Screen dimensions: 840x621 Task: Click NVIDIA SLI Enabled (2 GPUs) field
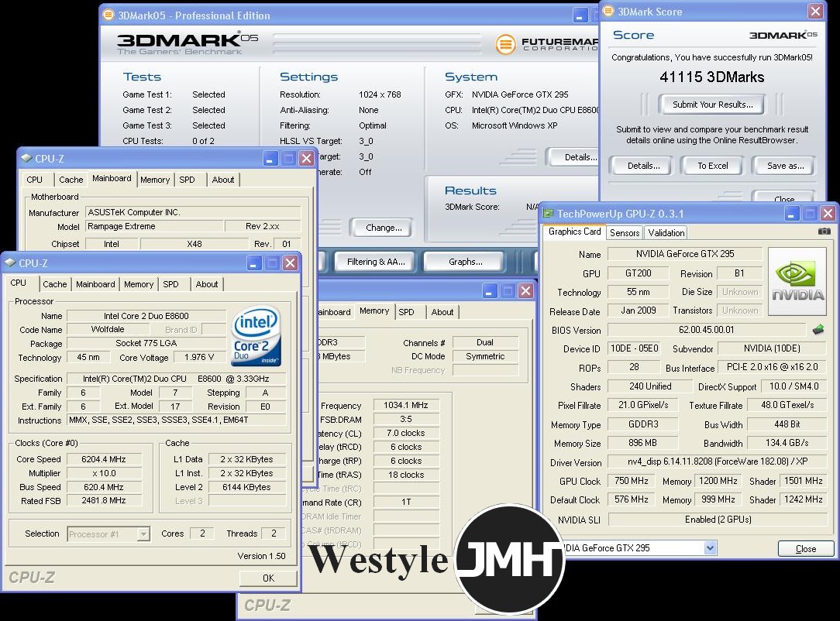click(x=718, y=520)
